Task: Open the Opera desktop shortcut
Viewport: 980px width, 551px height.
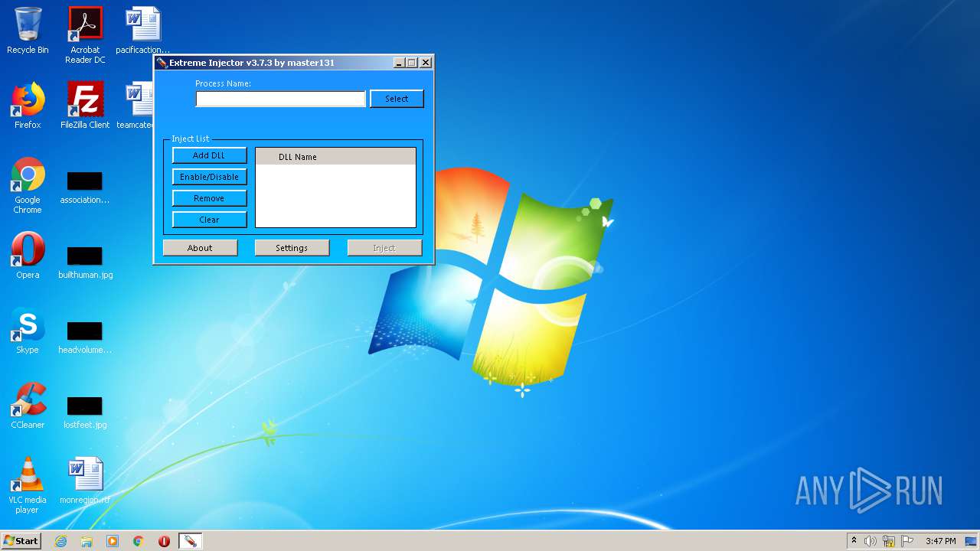Action: click(28, 256)
